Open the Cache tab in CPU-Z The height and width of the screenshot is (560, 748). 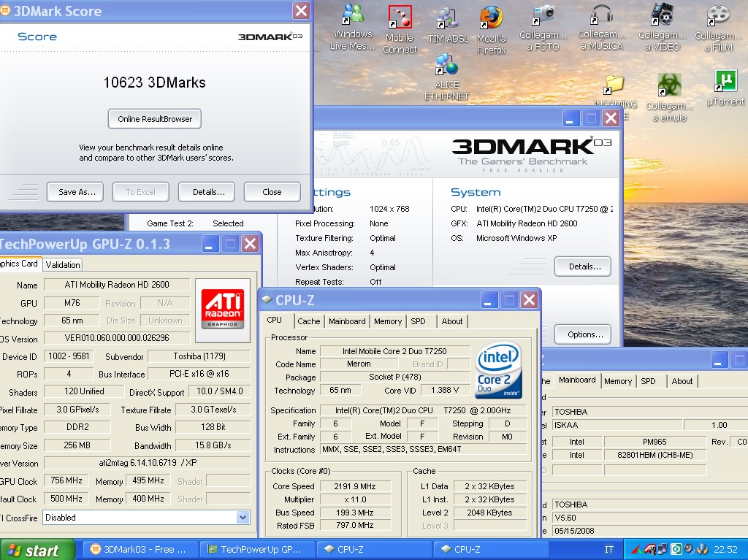pyautogui.click(x=309, y=321)
